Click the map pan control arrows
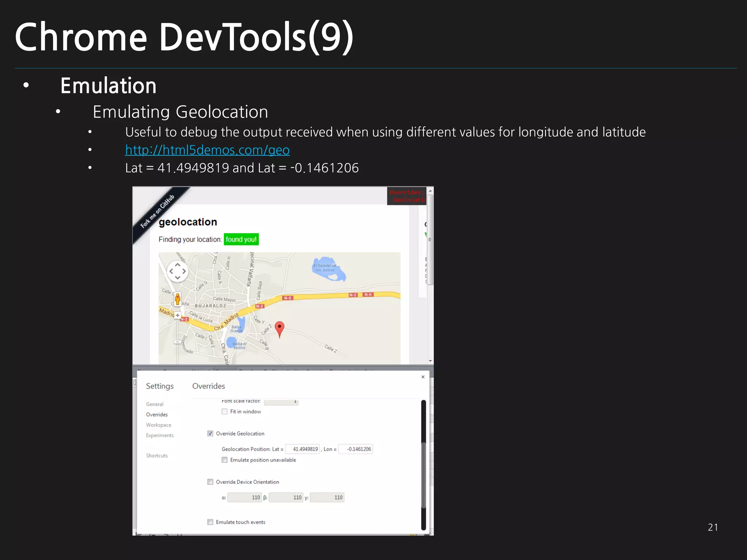 (178, 271)
